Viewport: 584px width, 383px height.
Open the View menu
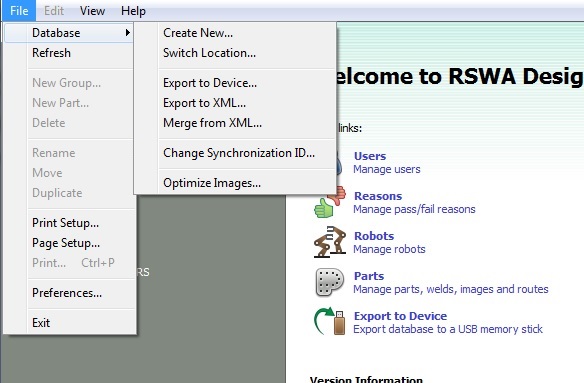click(92, 11)
